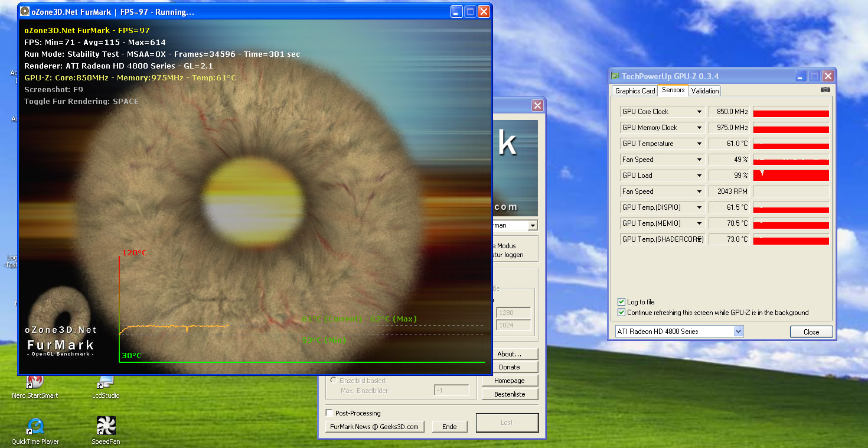Click the GPU Load red graph
This screenshot has height=448, width=868.
tap(791, 176)
